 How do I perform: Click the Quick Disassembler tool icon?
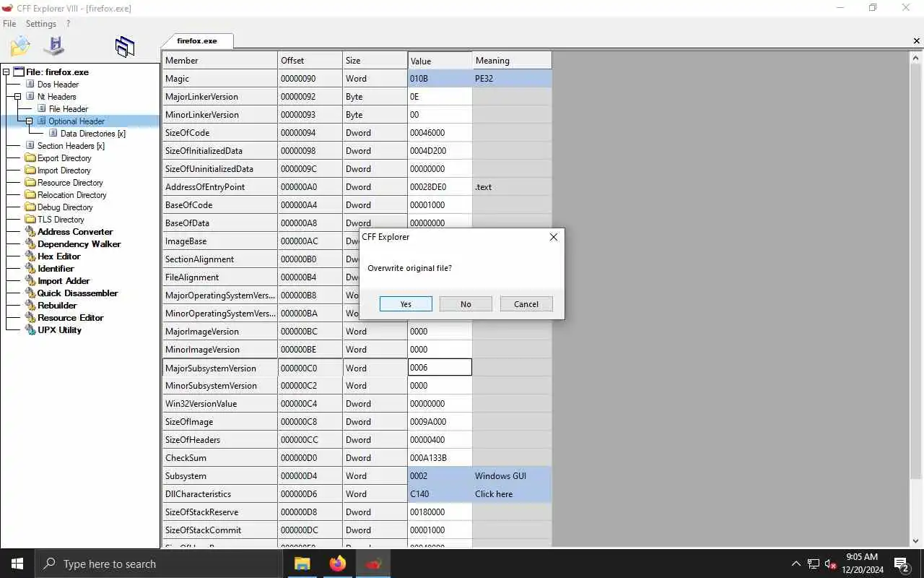pos(30,293)
